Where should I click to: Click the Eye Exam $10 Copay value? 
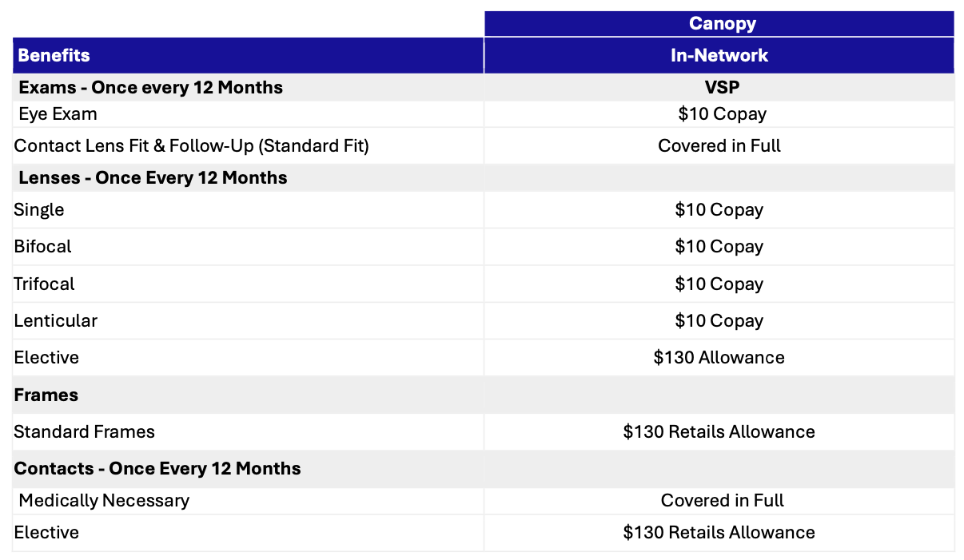pos(721,114)
